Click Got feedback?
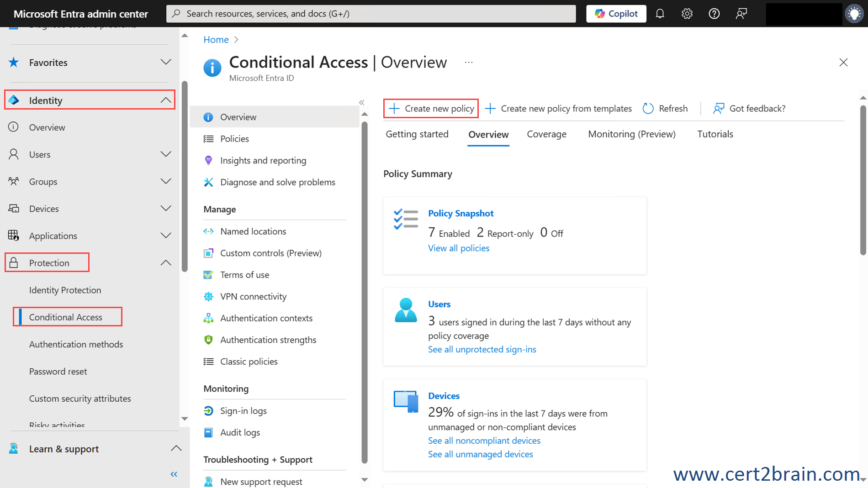Image resolution: width=868 pixels, height=488 pixels. click(x=749, y=108)
